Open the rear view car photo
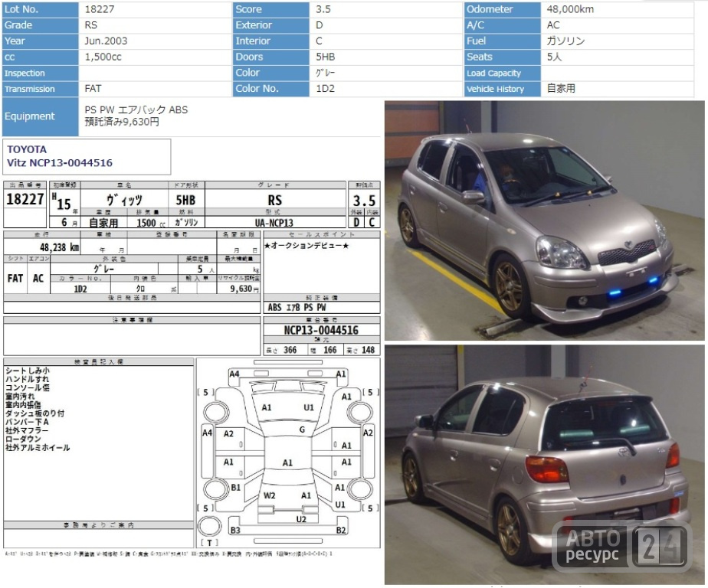This screenshot has width=708, height=588. [544, 465]
